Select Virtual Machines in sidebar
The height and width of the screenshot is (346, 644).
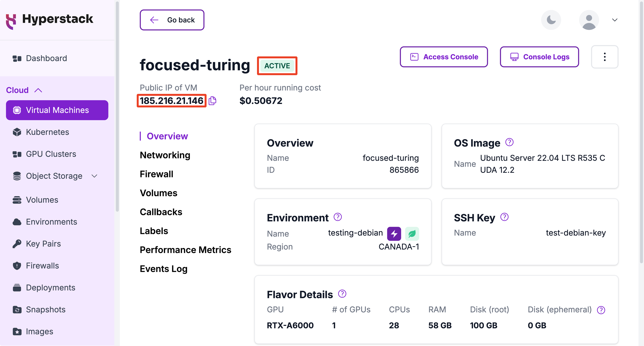pos(57,110)
